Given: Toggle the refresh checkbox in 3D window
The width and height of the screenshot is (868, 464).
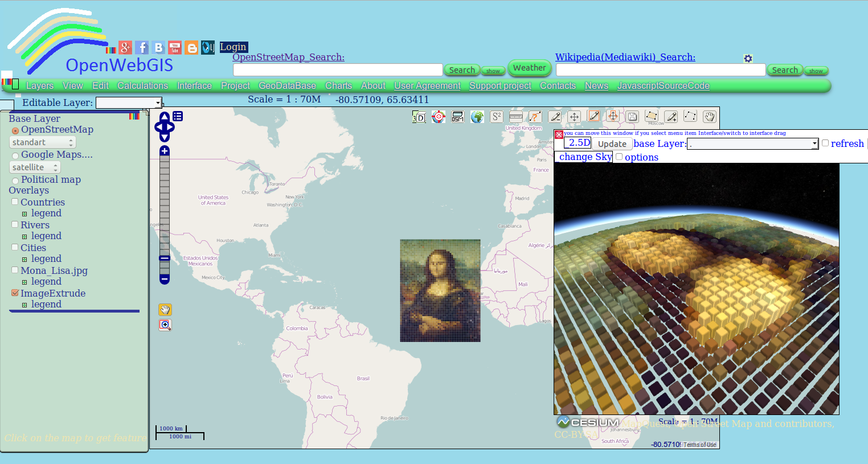Looking at the screenshot, I should (x=825, y=143).
